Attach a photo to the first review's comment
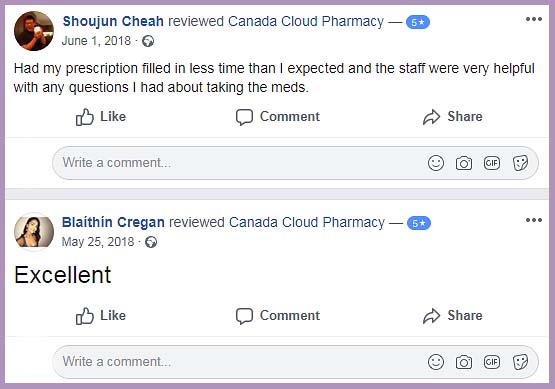The height and width of the screenshot is (389, 555). (x=464, y=163)
